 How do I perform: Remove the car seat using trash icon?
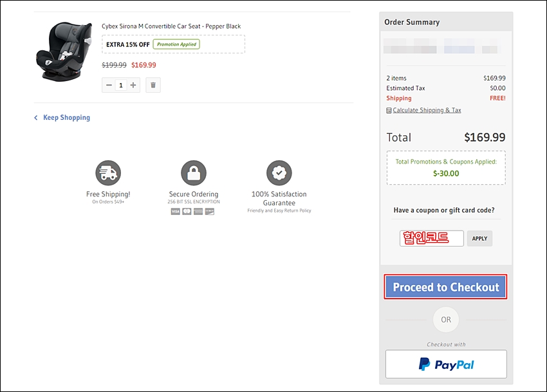[x=153, y=85]
